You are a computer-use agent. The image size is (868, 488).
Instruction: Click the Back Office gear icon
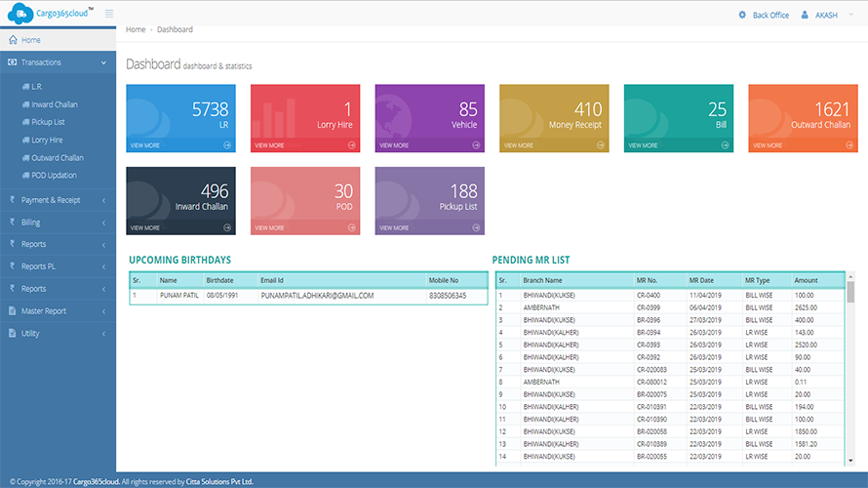(x=742, y=15)
